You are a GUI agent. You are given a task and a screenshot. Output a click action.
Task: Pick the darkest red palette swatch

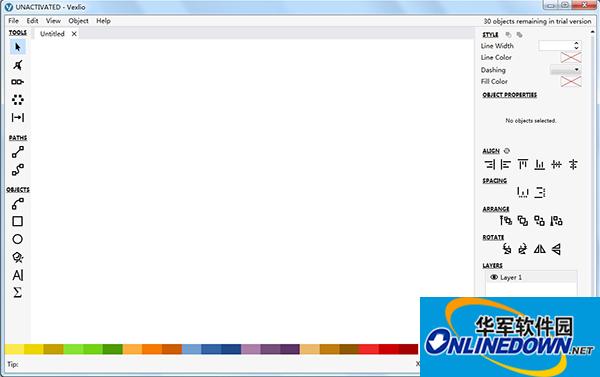pyautogui.click(x=408, y=349)
